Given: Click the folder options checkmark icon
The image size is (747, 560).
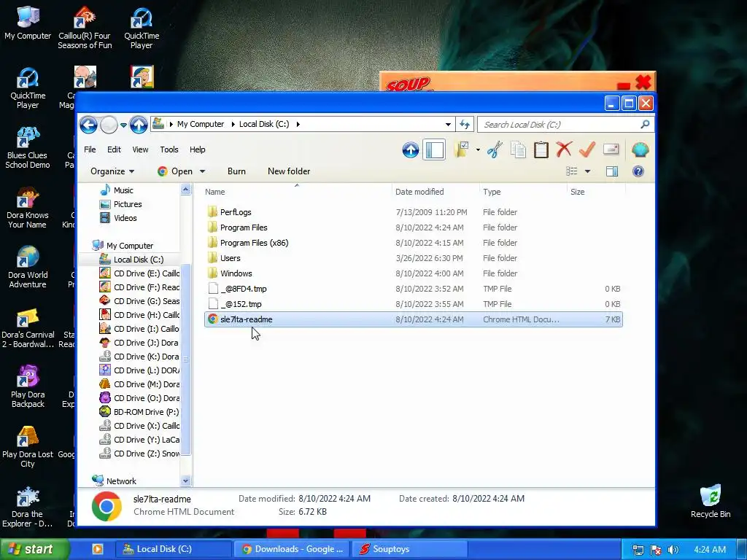Looking at the screenshot, I should coord(461,150).
